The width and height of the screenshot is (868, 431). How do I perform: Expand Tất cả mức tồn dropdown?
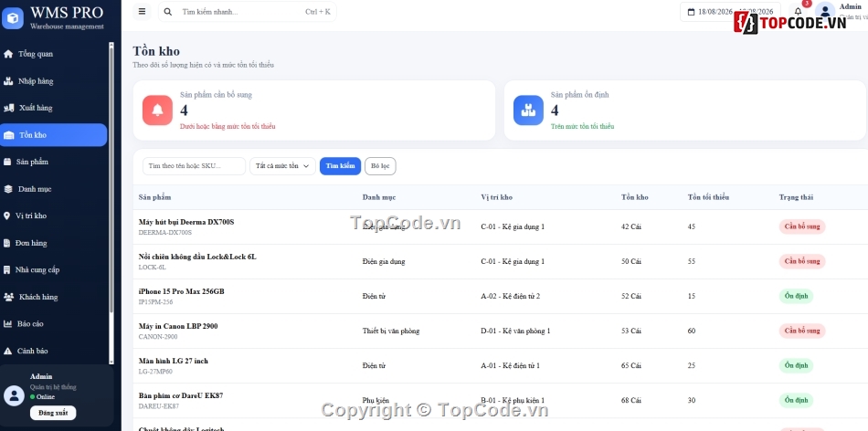coord(282,166)
